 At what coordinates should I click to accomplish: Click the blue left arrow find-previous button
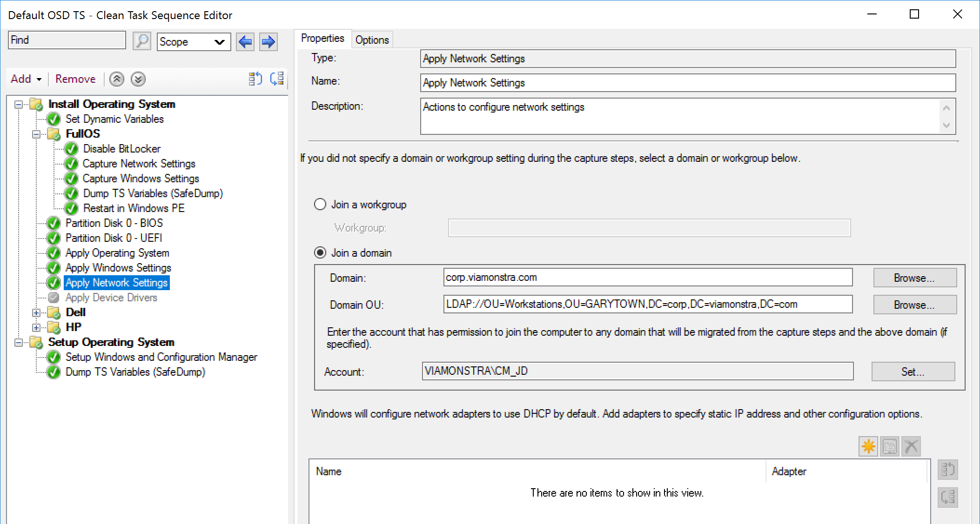(x=245, y=42)
